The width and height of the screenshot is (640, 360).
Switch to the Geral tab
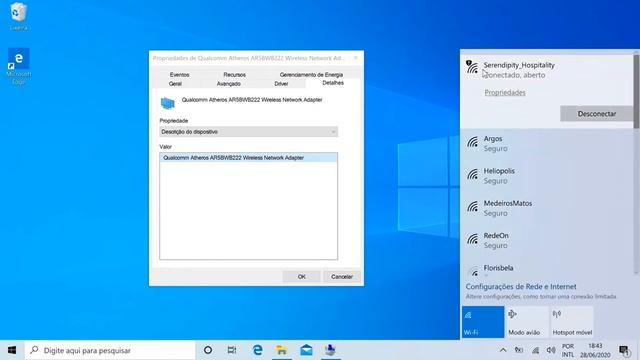(x=175, y=84)
